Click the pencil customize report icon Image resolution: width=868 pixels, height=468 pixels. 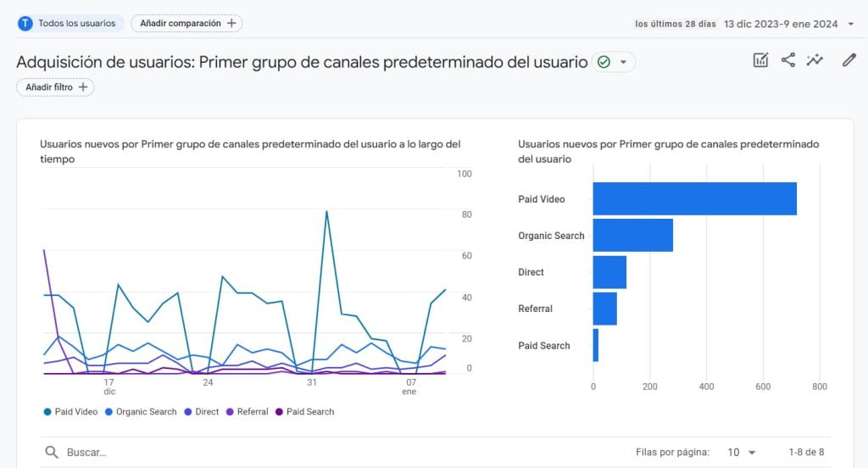849,60
